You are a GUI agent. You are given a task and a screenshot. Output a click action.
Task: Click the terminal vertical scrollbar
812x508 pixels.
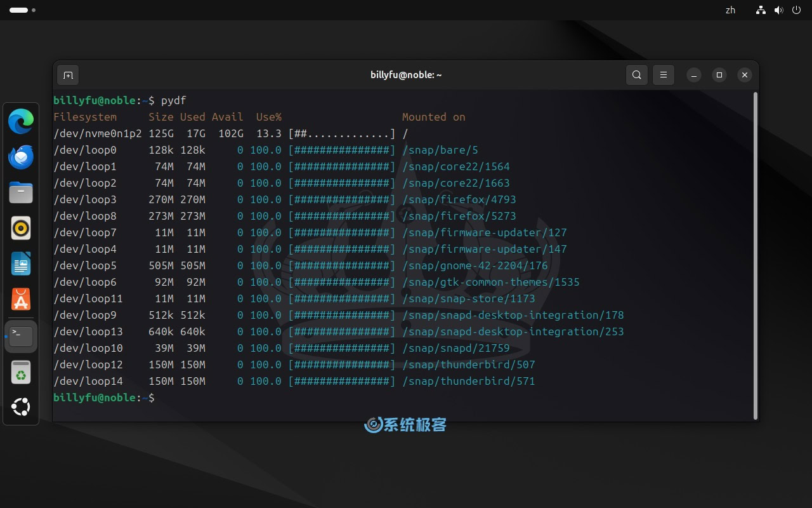pyautogui.click(x=755, y=255)
